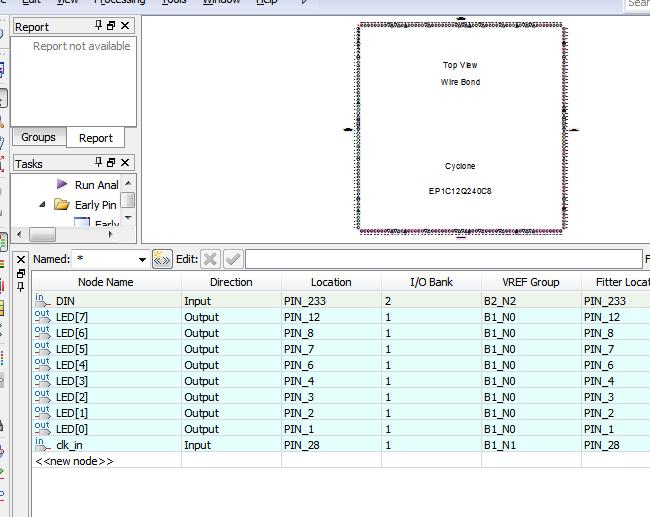Open the Named filter dropdown
The image size is (650, 517).
141,260
